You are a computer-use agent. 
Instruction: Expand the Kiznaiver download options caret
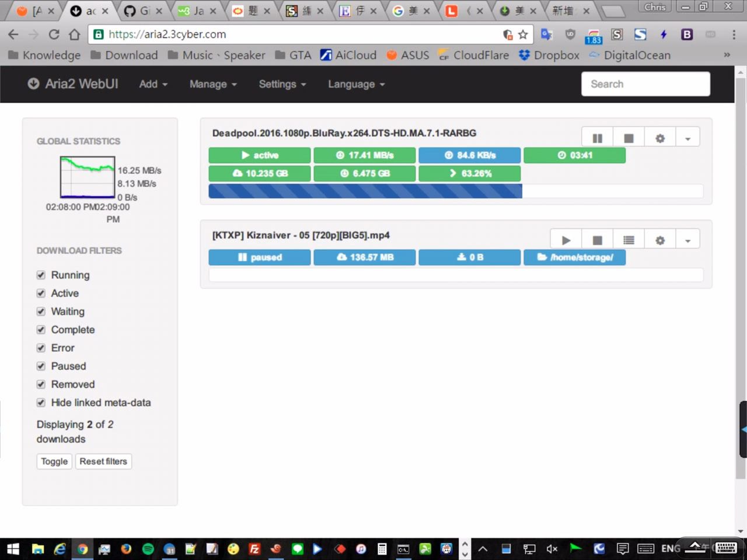[x=688, y=240]
